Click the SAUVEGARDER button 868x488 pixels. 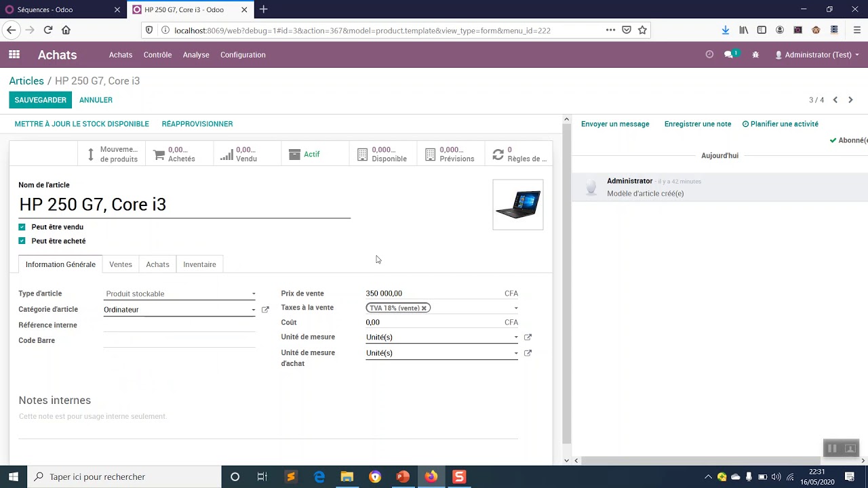click(x=41, y=100)
